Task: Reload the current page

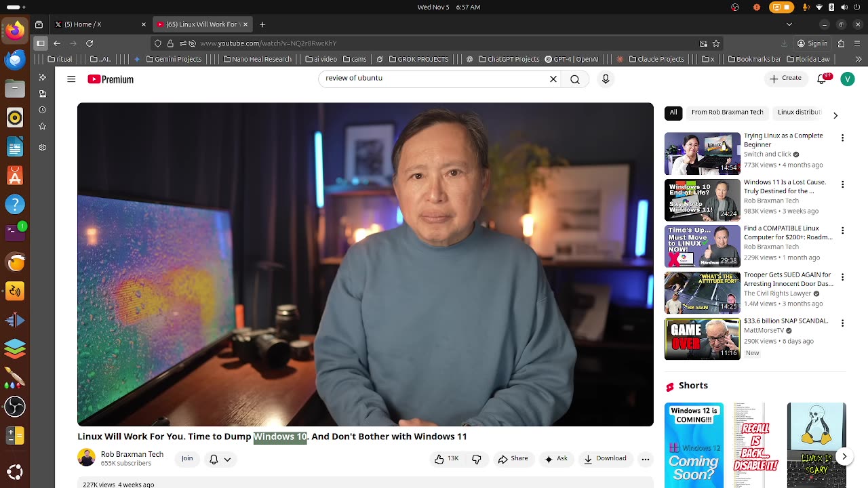Action: (90, 43)
